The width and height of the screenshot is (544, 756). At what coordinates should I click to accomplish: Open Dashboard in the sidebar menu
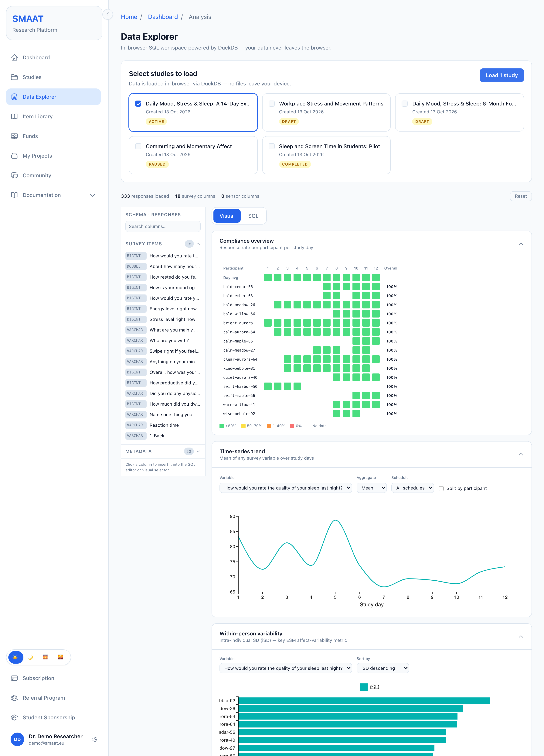[x=53, y=57]
